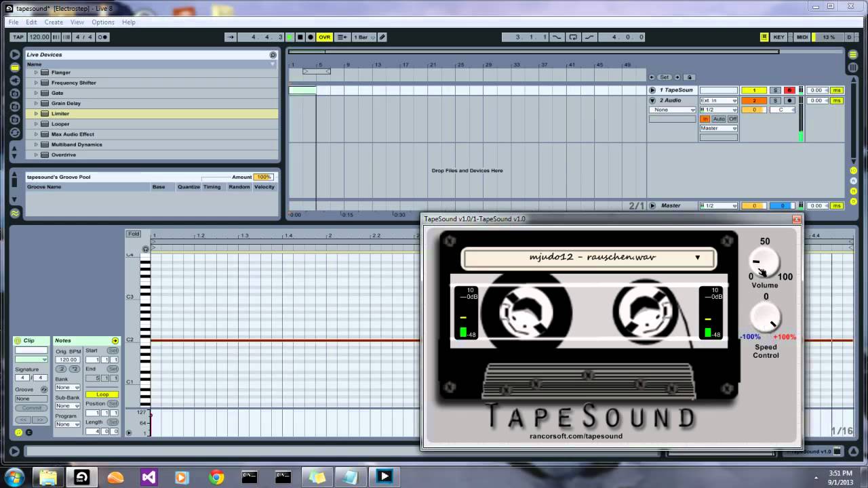Set 2 Audio monitor to Auto
The width and height of the screenshot is (868, 488).
(719, 119)
